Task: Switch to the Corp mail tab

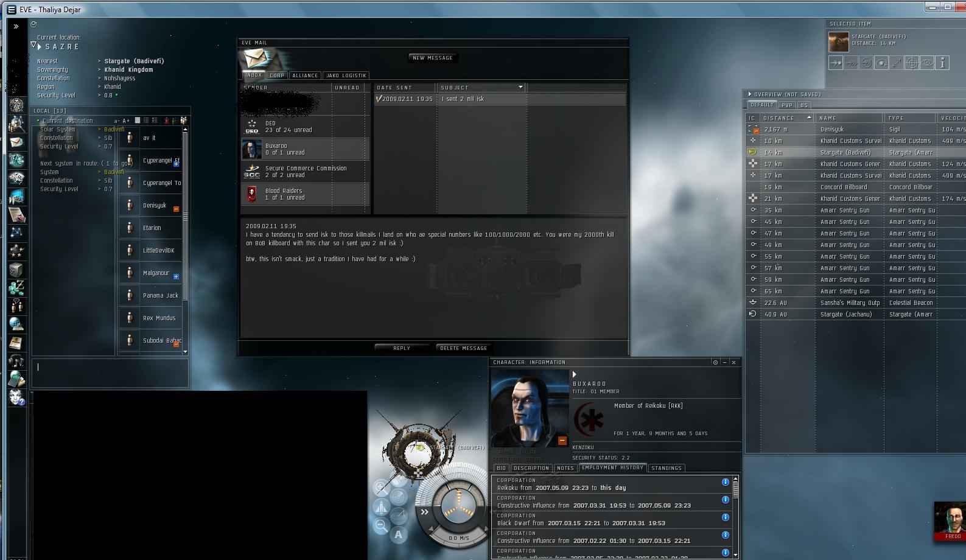Action: [x=277, y=75]
